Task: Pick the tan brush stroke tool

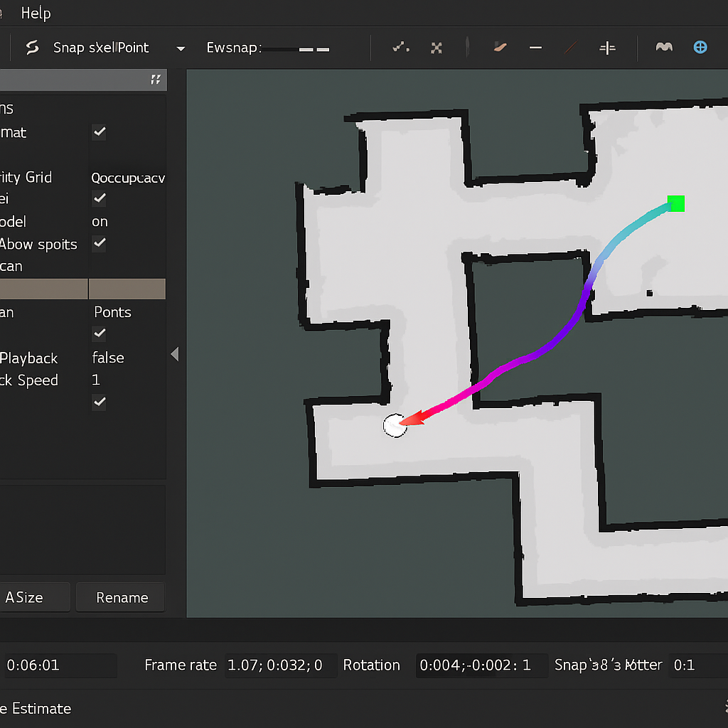Action: click(x=500, y=47)
